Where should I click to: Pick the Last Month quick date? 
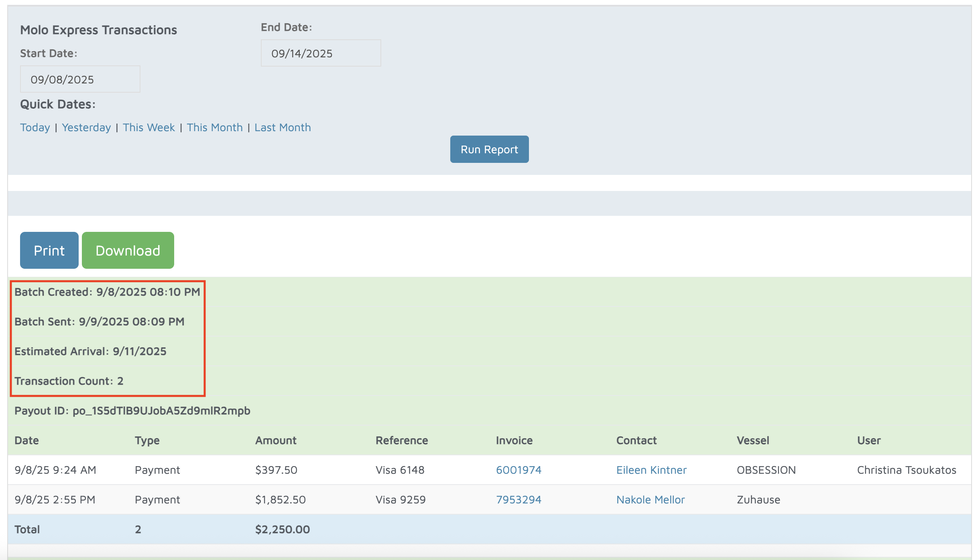[283, 128]
